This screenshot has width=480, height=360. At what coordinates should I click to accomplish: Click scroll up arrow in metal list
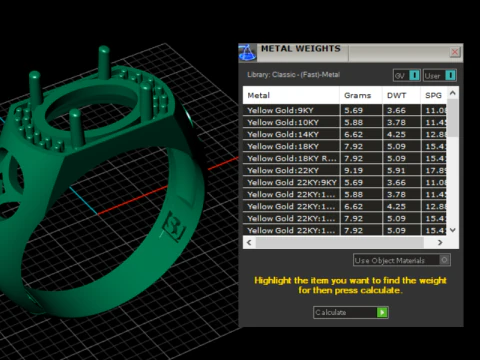[x=452, y=93]
